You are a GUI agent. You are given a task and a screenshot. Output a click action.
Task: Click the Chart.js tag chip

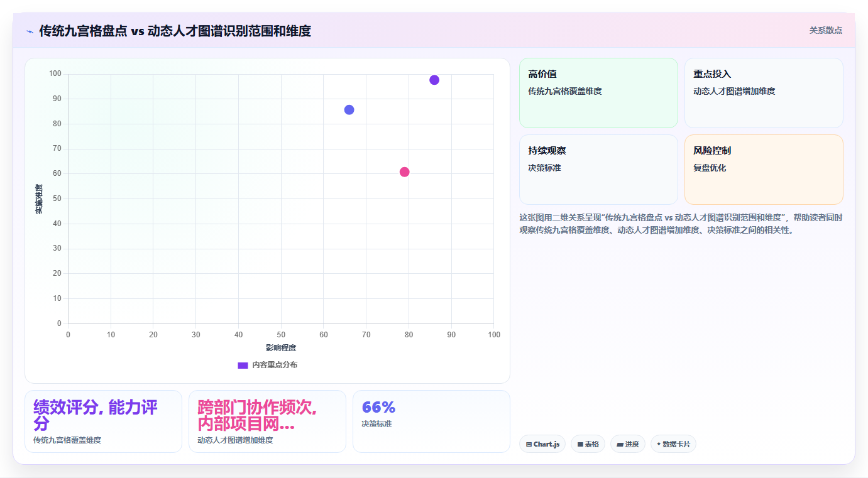542,444
